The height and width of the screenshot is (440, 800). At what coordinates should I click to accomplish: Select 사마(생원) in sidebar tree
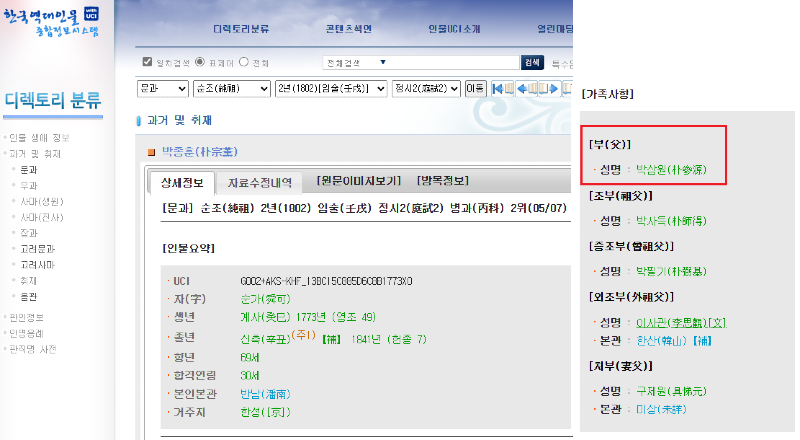pos(42,202)
